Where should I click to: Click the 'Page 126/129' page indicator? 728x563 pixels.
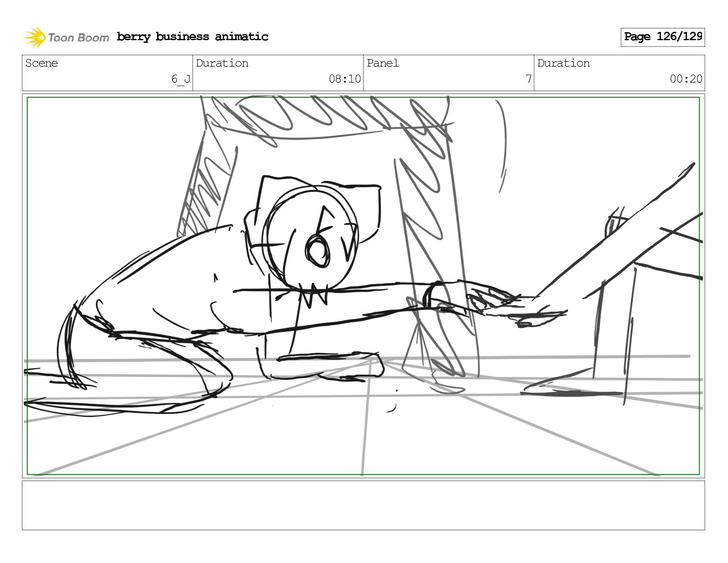tap(663, 37)
